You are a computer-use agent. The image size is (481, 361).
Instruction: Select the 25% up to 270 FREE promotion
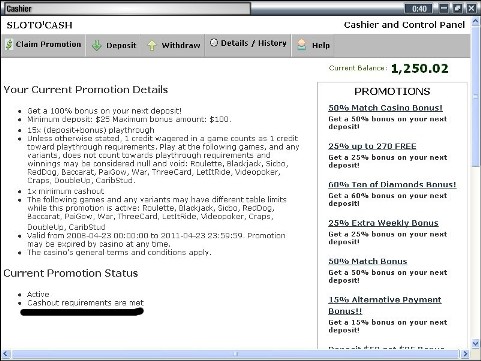pyautogui.click(x=372, y=146)
